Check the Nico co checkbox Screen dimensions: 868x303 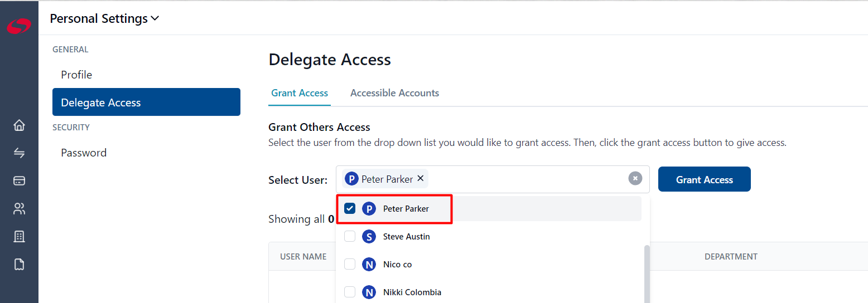[x=350, y=264]
